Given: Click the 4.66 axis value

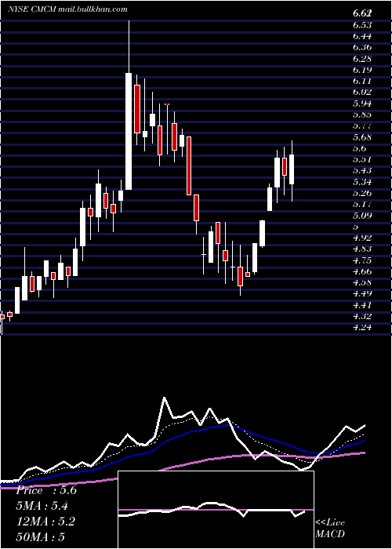Looking at the screenshot, I should 362,271.
